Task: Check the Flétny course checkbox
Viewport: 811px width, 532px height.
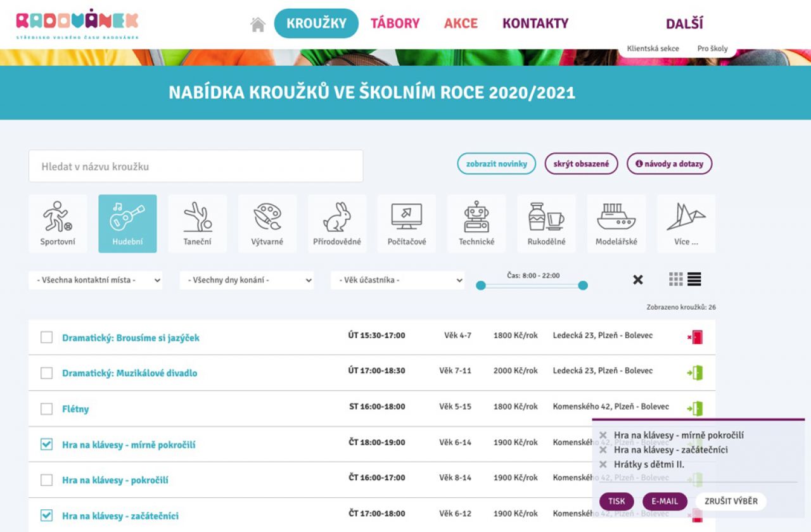Action: [x=46, y=409]
